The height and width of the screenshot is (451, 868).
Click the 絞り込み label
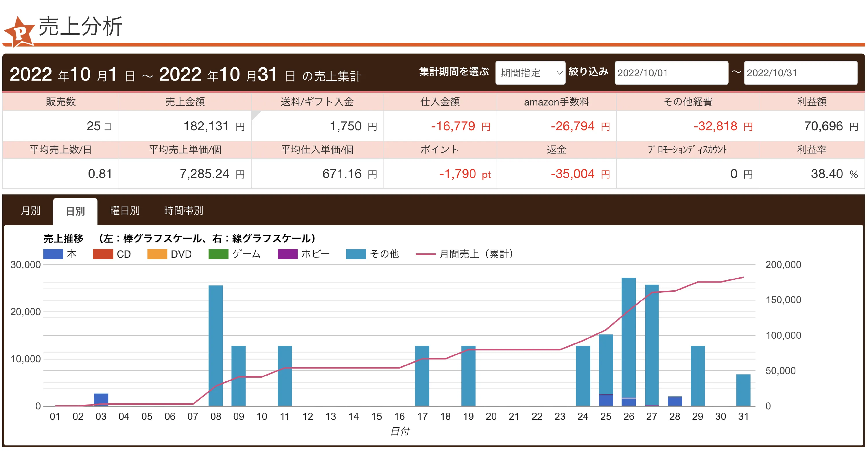pos(588,72)
